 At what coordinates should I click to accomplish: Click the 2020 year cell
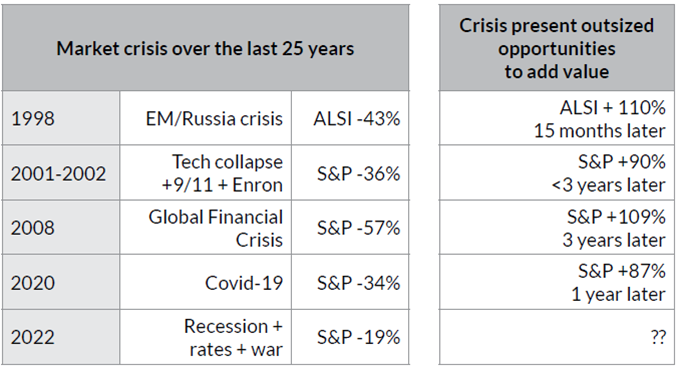(61, 282)
